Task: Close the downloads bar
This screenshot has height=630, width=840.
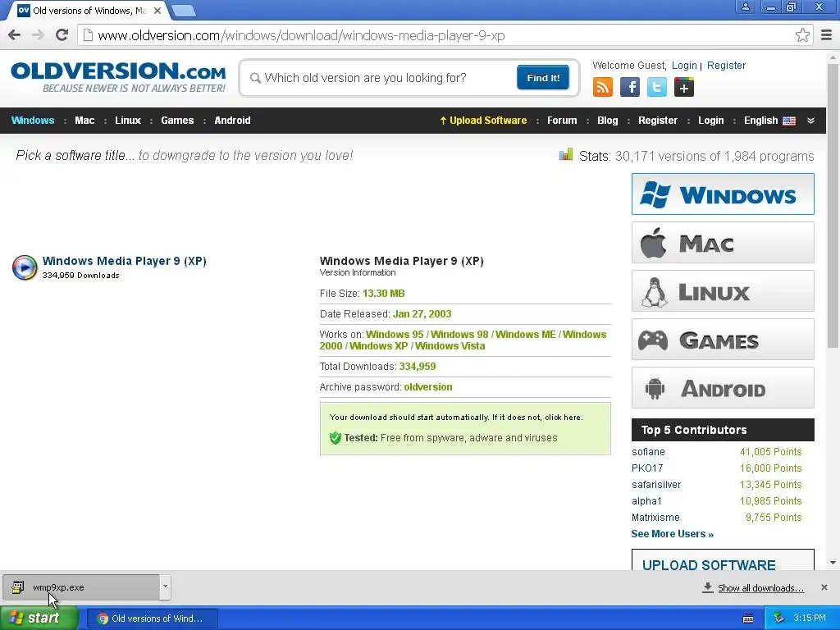Action: pos(824,587)
